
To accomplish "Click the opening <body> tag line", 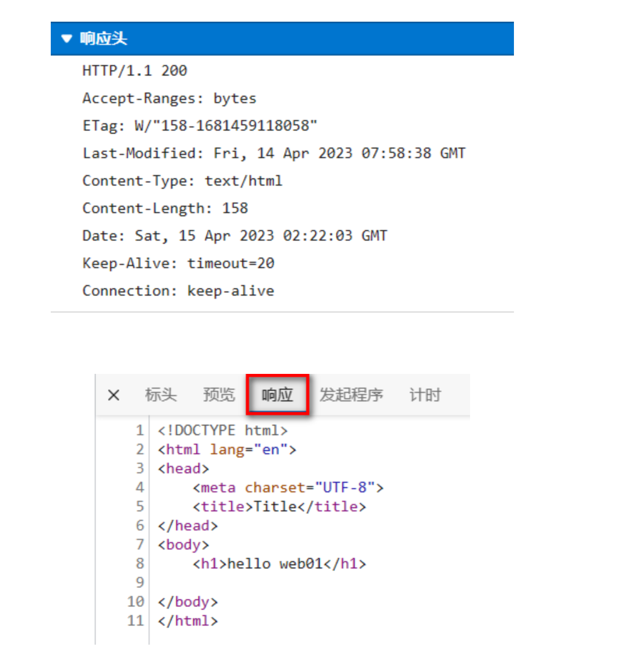I will (x=183, y=545).
